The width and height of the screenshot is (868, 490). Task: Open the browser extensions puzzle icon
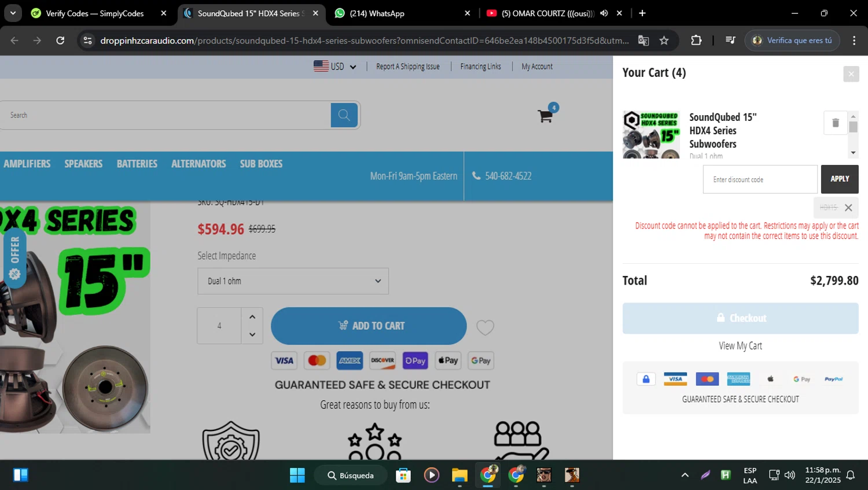coord(696,40)
